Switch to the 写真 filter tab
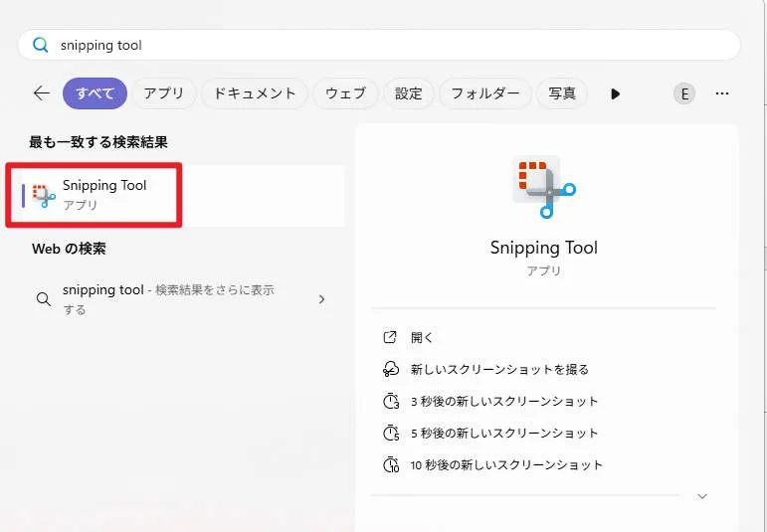 click(561, 93)
